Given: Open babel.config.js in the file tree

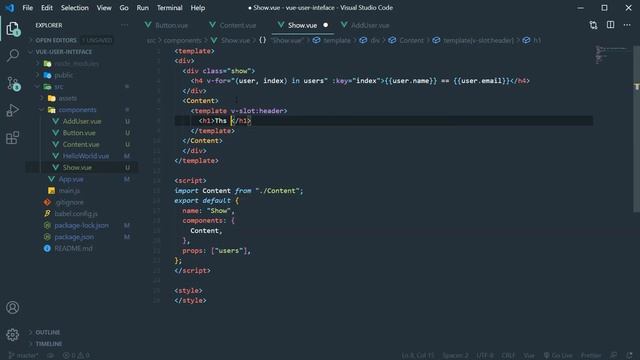Looking at the screenshot, I should [x=76, y=213].
